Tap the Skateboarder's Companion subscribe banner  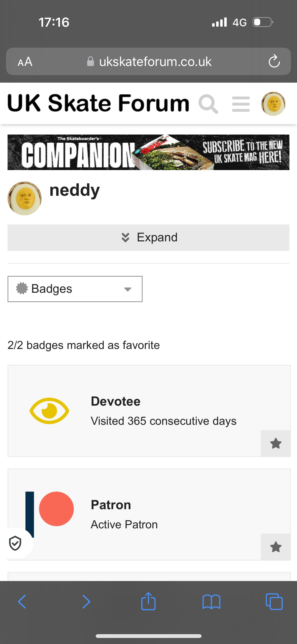148,152
